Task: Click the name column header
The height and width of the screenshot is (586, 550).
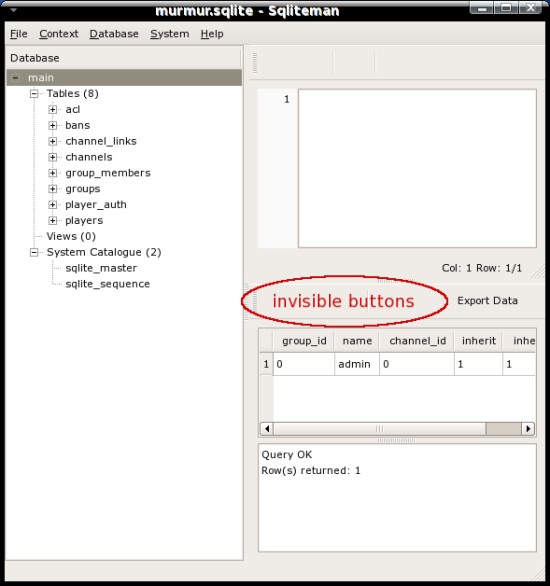Action: (357, 341)
